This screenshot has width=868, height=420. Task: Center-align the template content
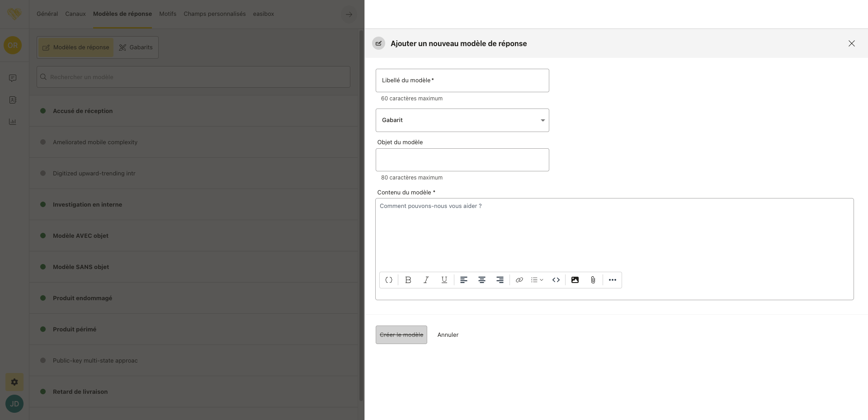tap(482, 280)
